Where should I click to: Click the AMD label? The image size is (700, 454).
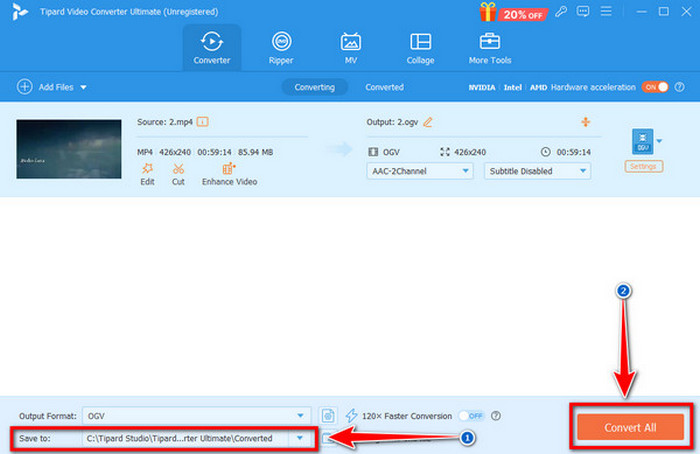tap(538, 87)
